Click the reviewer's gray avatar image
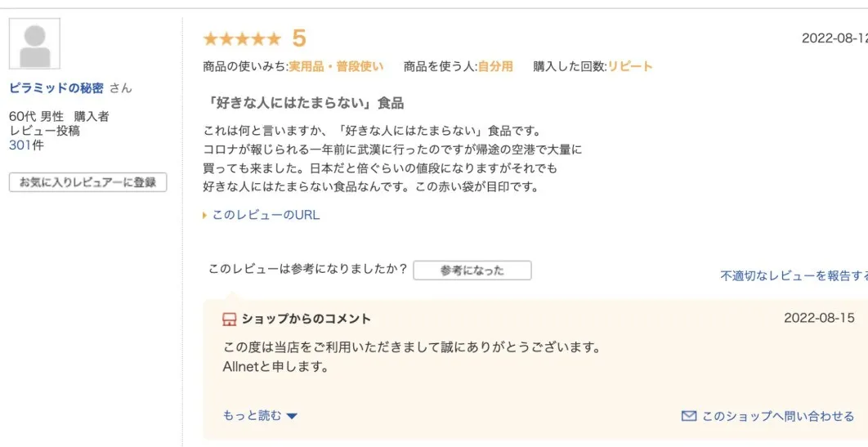868x447 pixels. coord(34,43)
